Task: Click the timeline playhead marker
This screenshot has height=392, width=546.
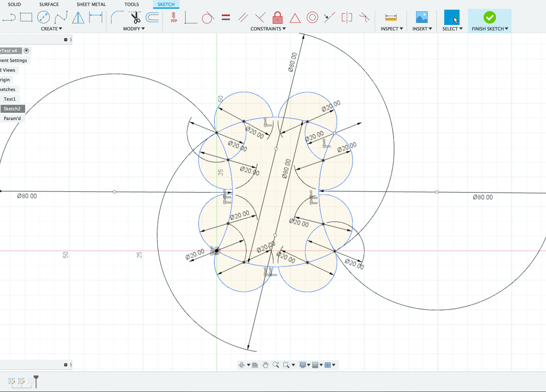Action: tap(36, 381)
